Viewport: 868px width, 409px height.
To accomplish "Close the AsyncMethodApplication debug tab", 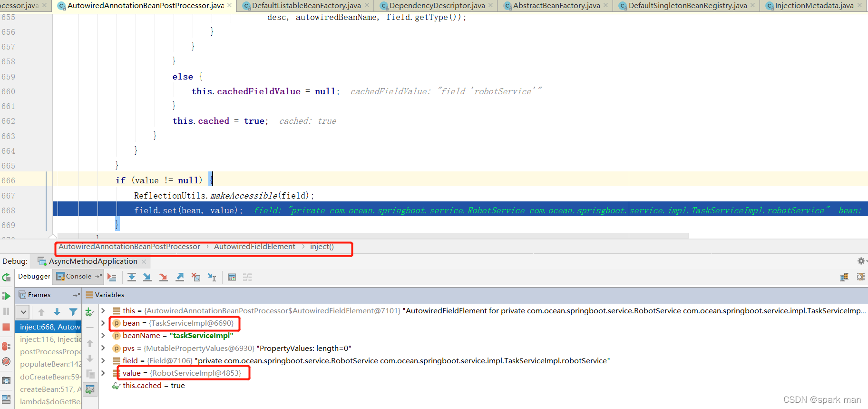I will (144, 261).
